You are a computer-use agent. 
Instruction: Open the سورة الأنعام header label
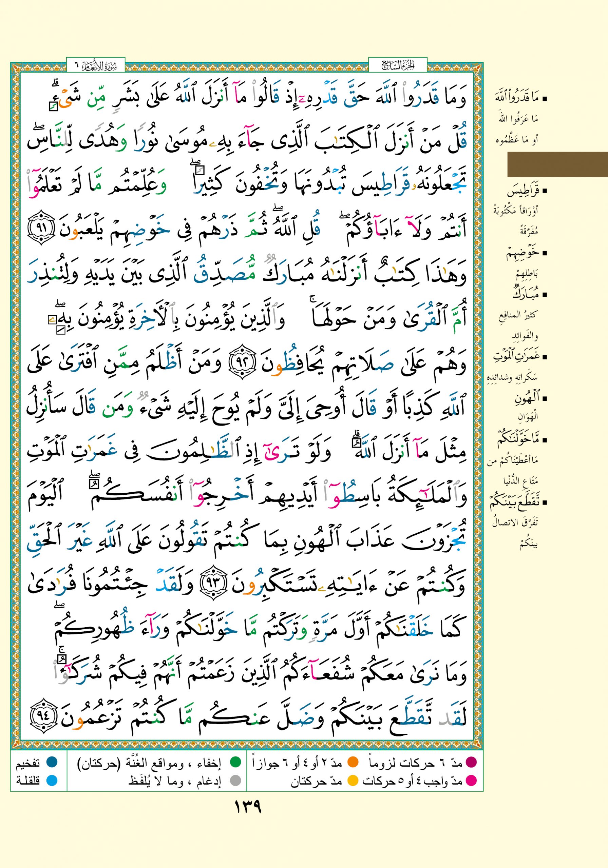tap(96, 66)
